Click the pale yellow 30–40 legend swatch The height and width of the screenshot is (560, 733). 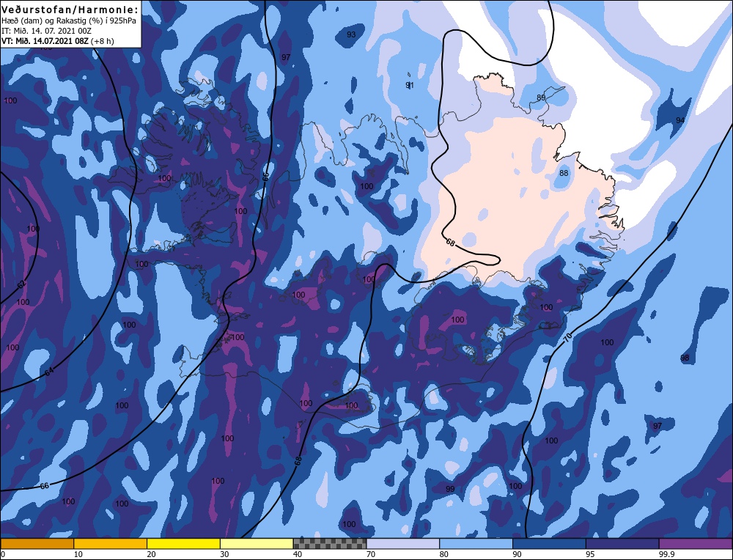coord(257,544)
